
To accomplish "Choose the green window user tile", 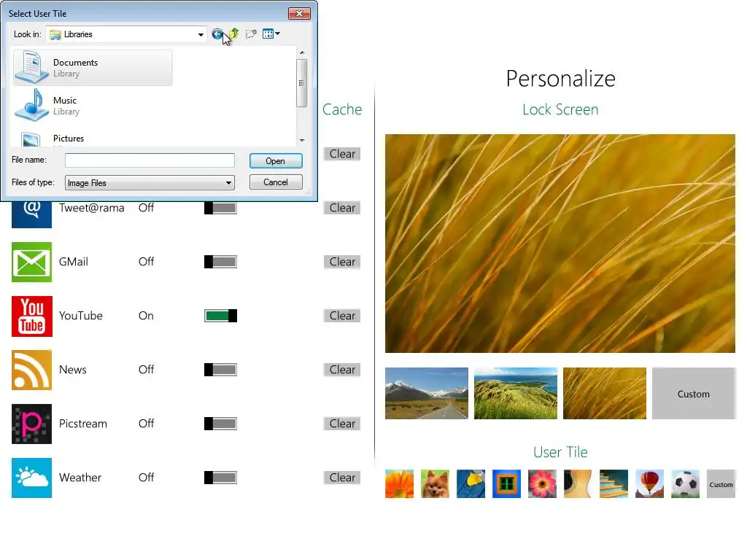I will (x=506, y=484).
